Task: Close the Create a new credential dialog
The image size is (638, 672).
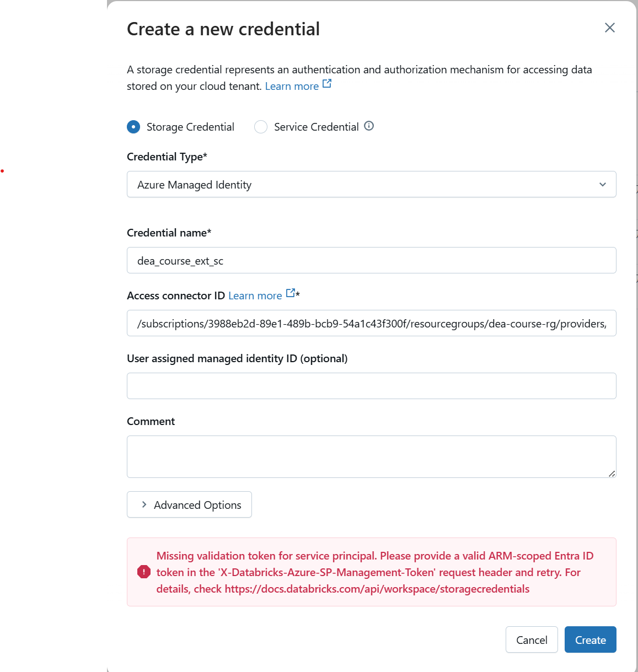Action: click(609, 28)
